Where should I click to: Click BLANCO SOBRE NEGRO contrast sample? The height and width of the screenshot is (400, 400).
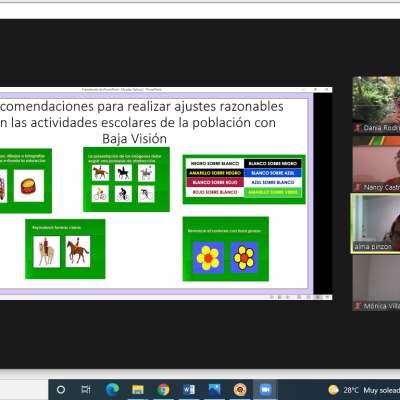point(273,163)
